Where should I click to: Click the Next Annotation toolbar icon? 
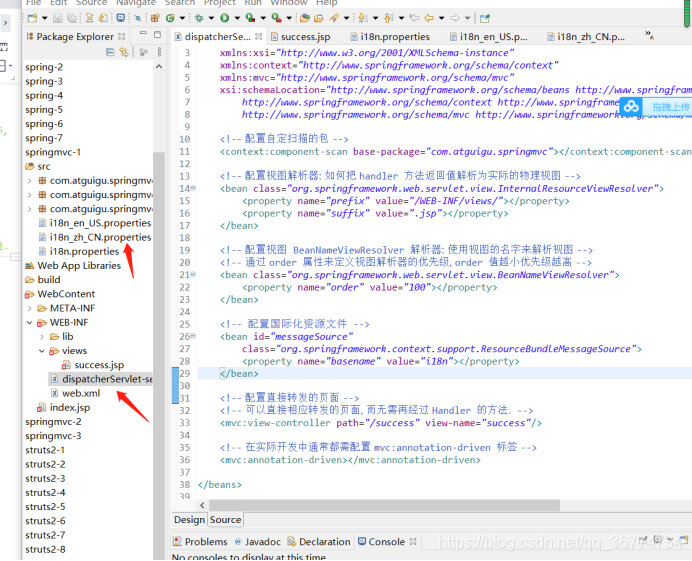point(363,18)
